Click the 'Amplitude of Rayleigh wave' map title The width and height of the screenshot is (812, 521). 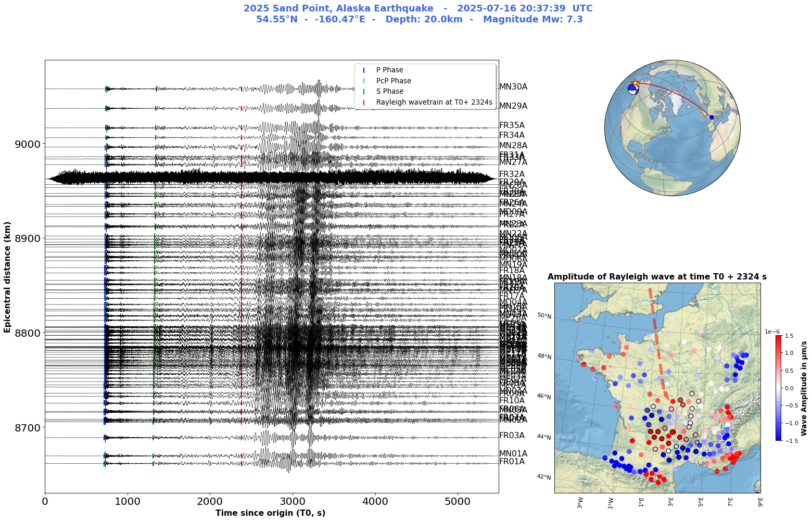click(x=657, y=277)
